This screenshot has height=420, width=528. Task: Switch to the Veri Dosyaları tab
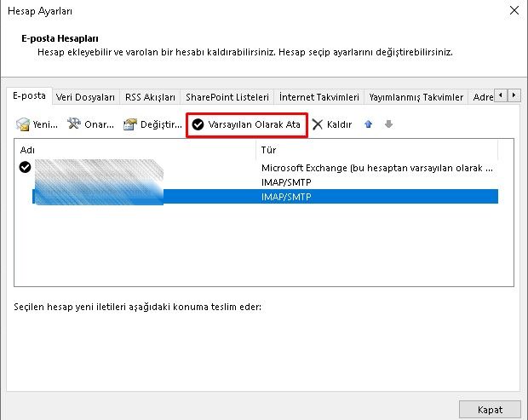85,97
